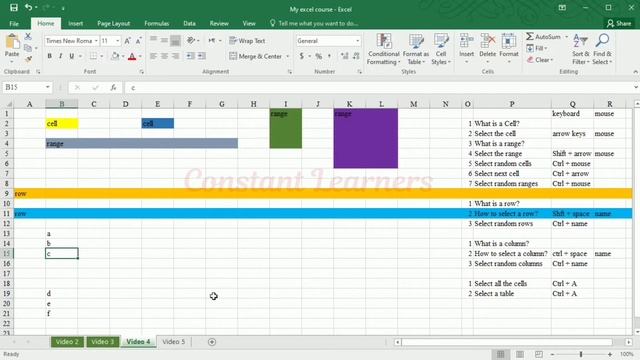The image size is (640, 360).
Task: Switch to Page Layout view in status bar
Action: coord(520,354)
